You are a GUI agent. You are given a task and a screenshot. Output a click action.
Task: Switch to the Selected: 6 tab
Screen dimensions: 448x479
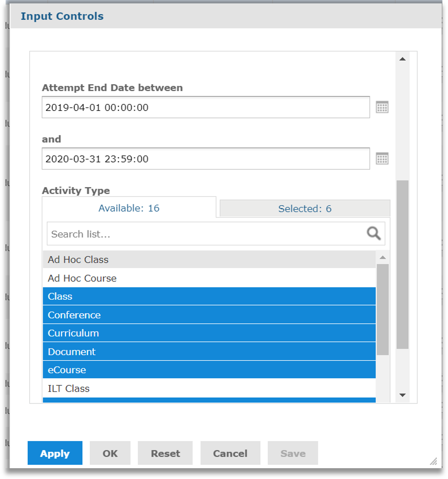pos(305,209)
